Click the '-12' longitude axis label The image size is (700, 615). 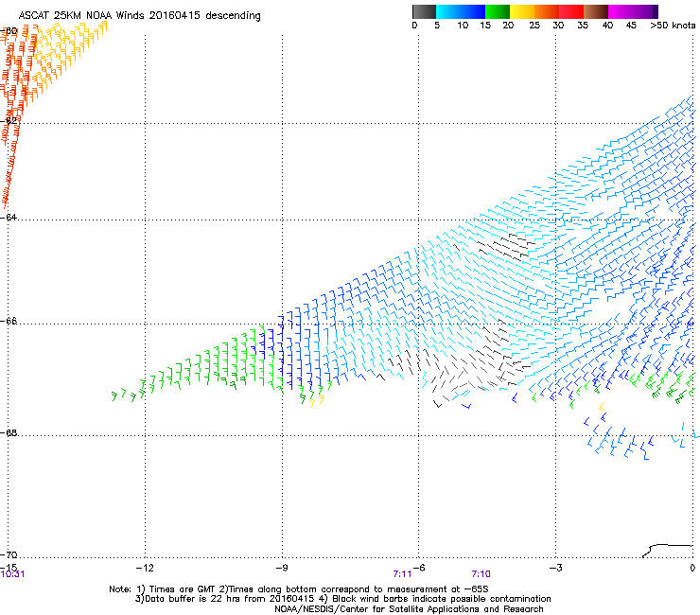click(x=145, y=568)
